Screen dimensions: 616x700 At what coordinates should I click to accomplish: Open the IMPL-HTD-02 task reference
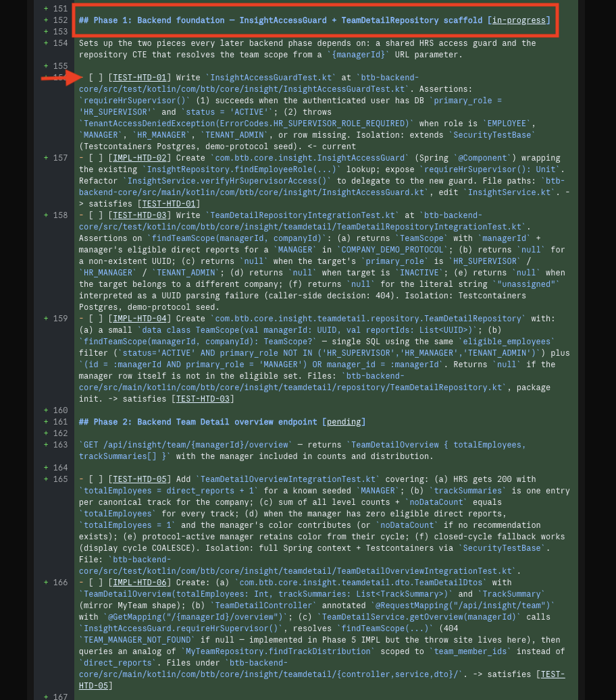139,158
